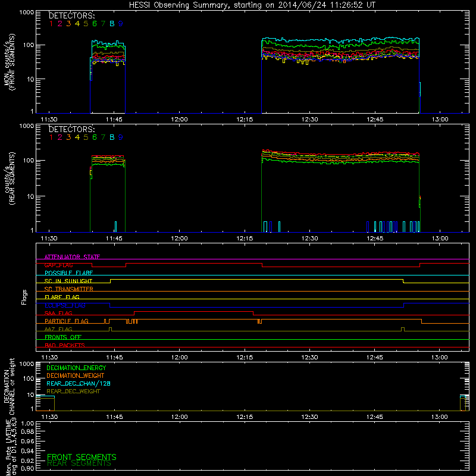476x476 pixels.
Task: Click 11:30 tick label under decimation panel
Action: (49, 417)
